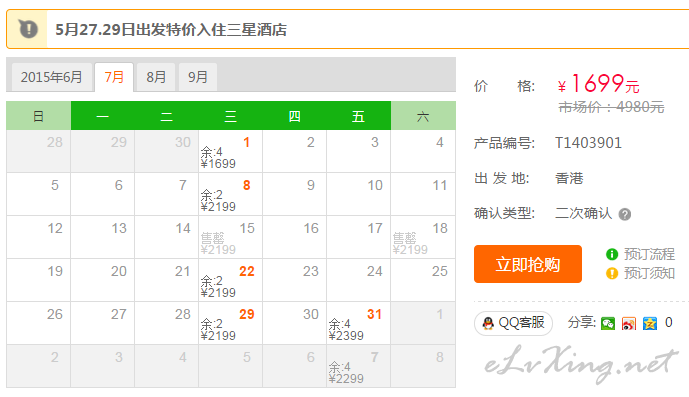Open the 8月 month tab
The image size is (689, 397).
tap(156, 77)
